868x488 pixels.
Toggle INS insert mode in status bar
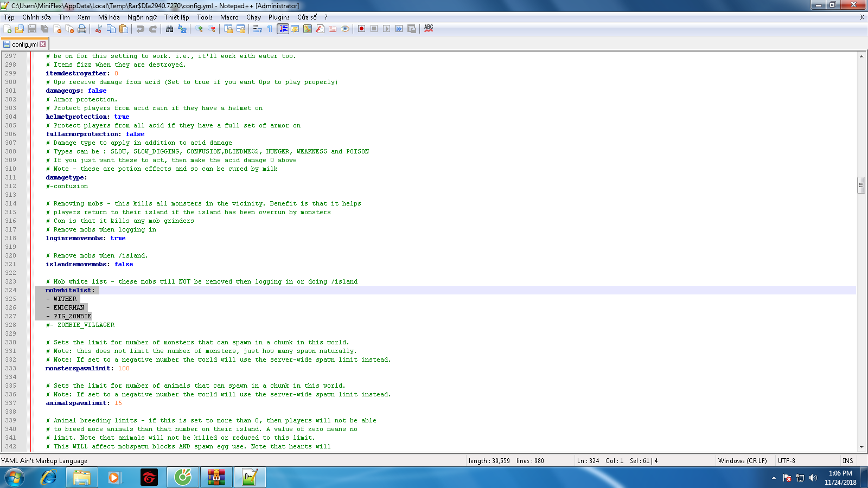pyautogui.click(x=848, y=461)
